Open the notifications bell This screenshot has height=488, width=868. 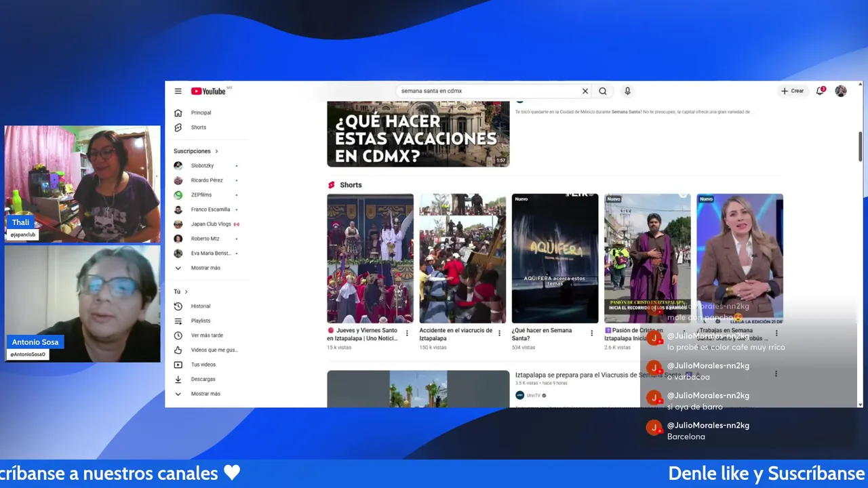click(x=821, y=91)
